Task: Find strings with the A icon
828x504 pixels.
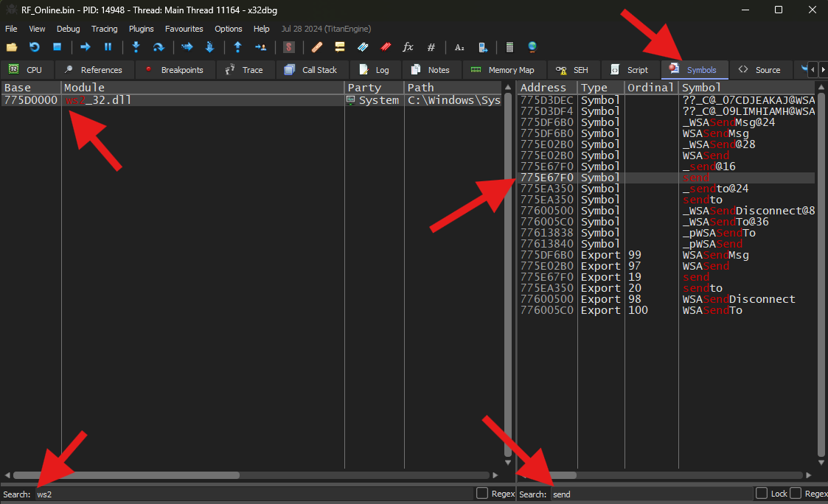Action: click(459, 47)
